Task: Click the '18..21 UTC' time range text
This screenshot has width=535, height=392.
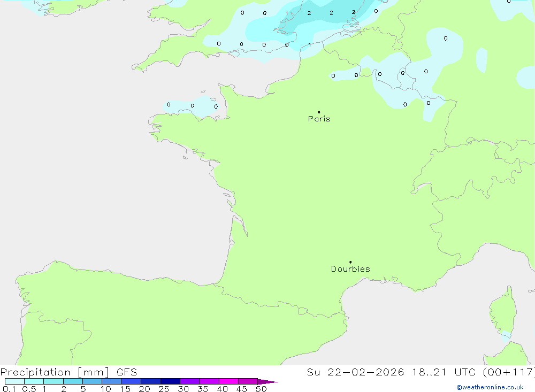Action: tap(444, 372)
